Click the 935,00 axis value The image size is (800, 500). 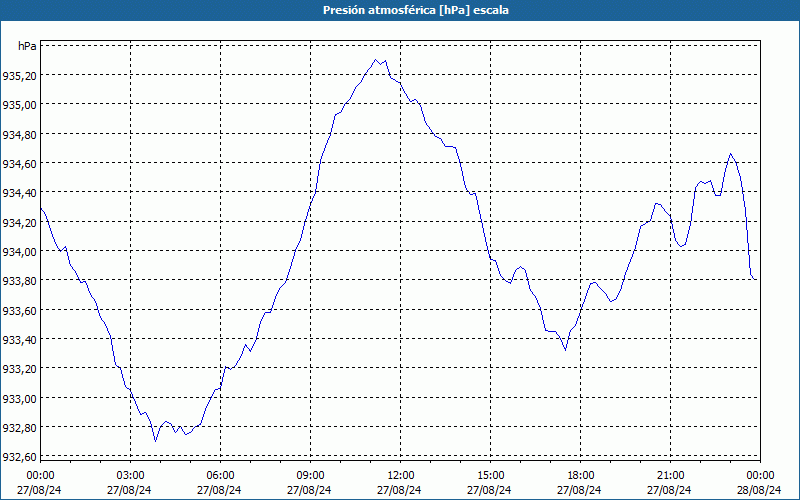tap(20, 105)
